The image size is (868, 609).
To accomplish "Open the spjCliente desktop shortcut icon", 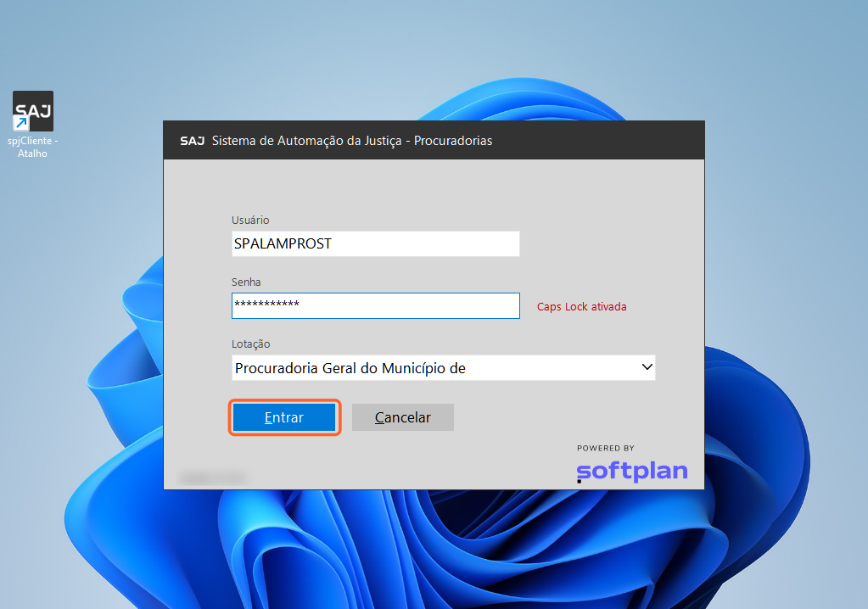I will tap(33, 111).
